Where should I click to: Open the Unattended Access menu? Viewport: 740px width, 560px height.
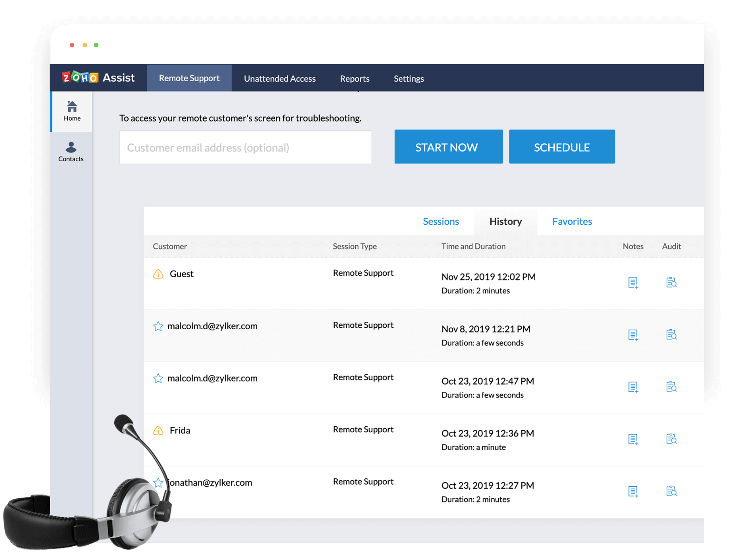click(279, 78)
